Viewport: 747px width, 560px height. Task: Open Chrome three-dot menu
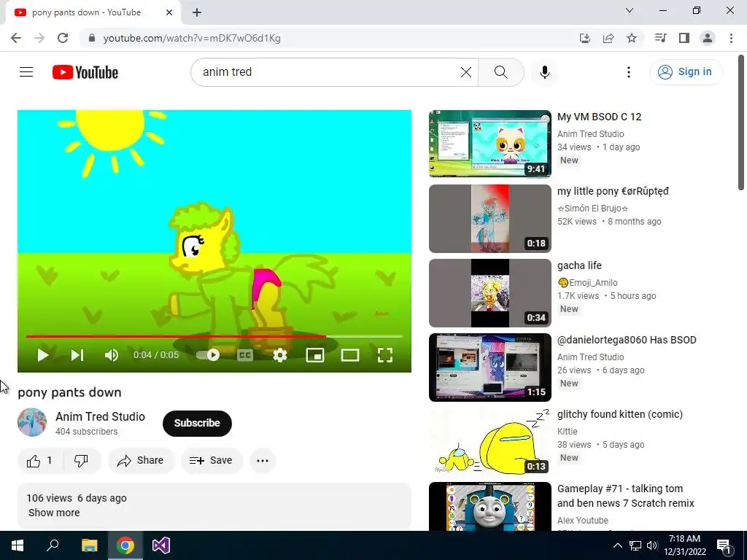point(731,38)
